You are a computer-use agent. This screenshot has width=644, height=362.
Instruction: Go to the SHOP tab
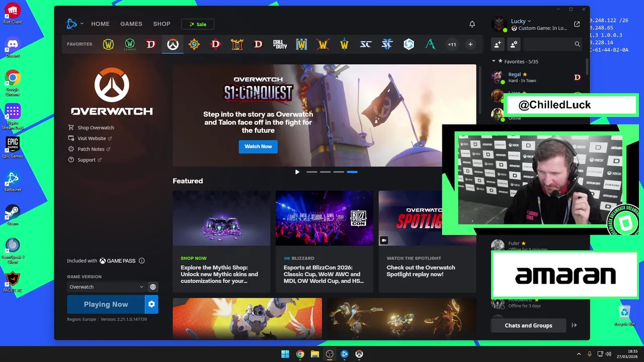(162, 24)
